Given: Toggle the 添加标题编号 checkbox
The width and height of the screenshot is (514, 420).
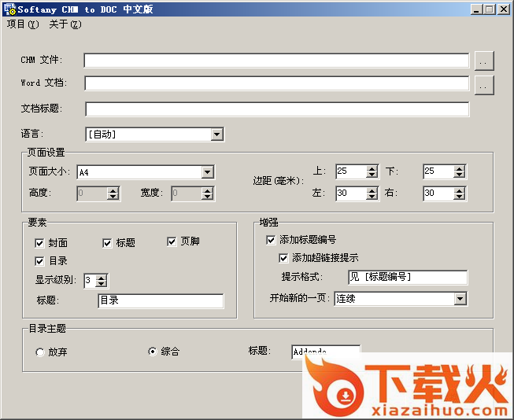Looking at the screenshot, I should coord(271,240).
